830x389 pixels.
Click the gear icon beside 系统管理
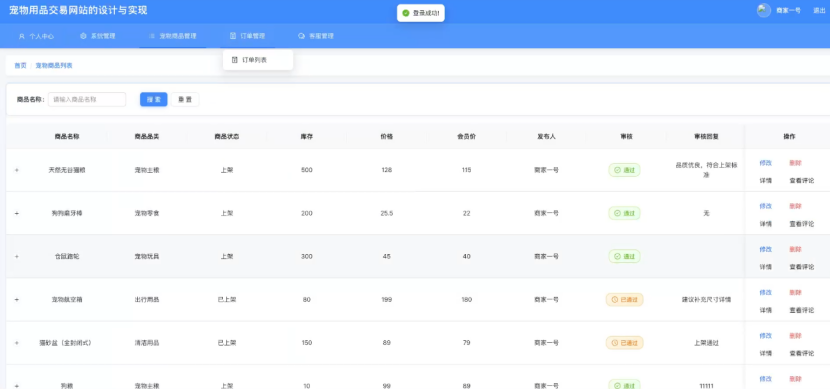coord(83,36)
